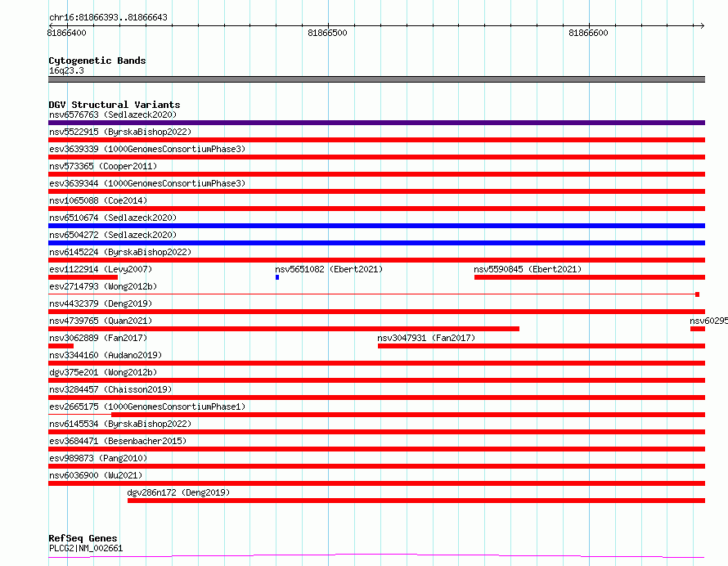Open the esv2665175 (1000GenomesConsortiumPhase1) label
This screenshot has width=728, height=566.
pyautogui.click(x=147, y=407)
